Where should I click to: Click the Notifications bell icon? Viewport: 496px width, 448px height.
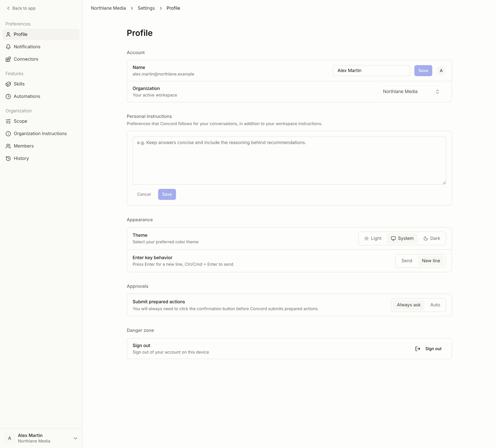(8, 47)
